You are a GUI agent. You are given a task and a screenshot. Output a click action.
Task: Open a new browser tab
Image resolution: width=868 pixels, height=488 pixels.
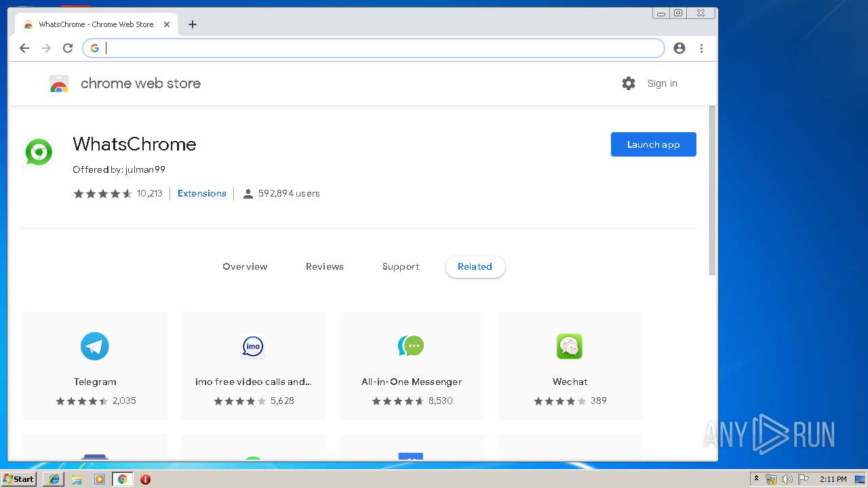(193, 24)
